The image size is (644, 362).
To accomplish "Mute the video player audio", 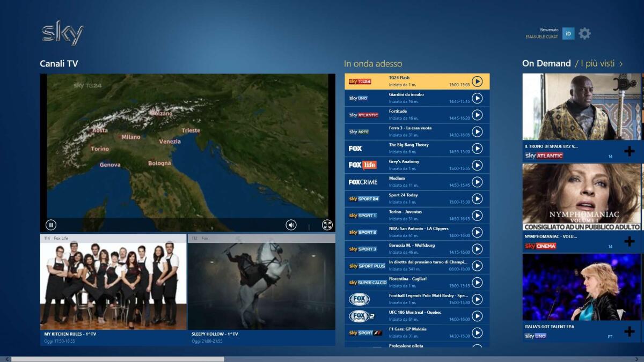I will pos(290,225).
